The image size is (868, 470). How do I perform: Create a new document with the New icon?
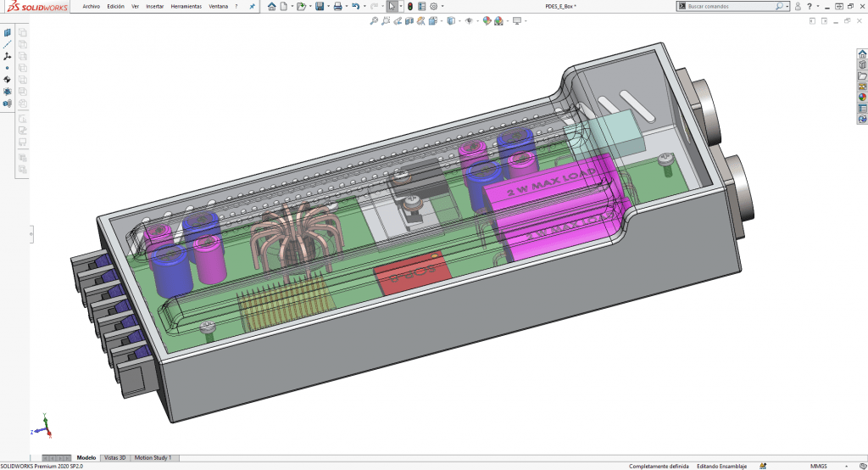click(284, 7)
